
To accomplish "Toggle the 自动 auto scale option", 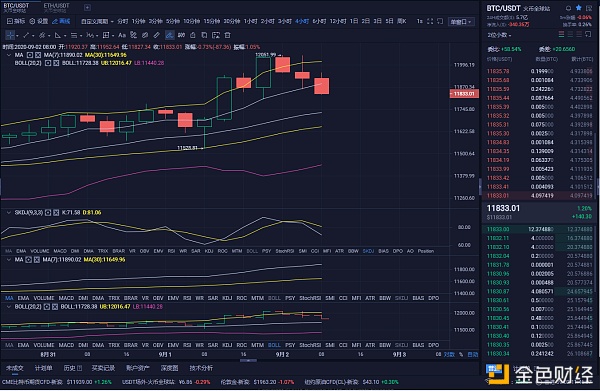I will click(473, 355).
